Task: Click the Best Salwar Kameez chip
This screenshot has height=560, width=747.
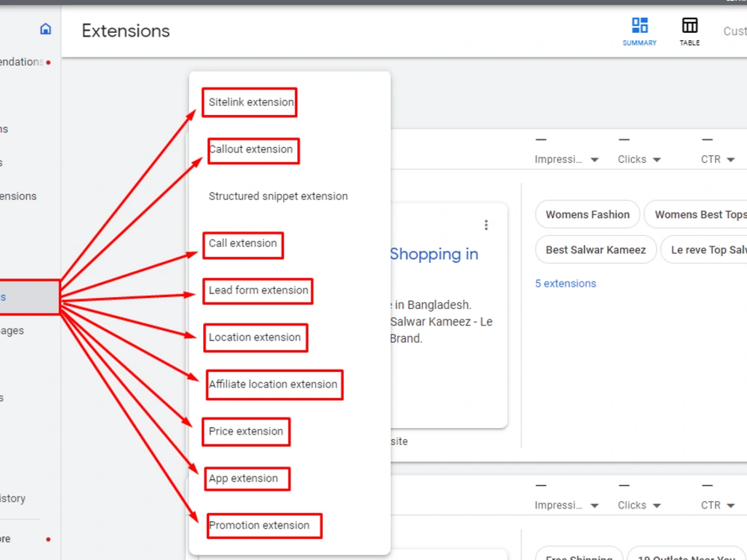Action: (595, 249)
